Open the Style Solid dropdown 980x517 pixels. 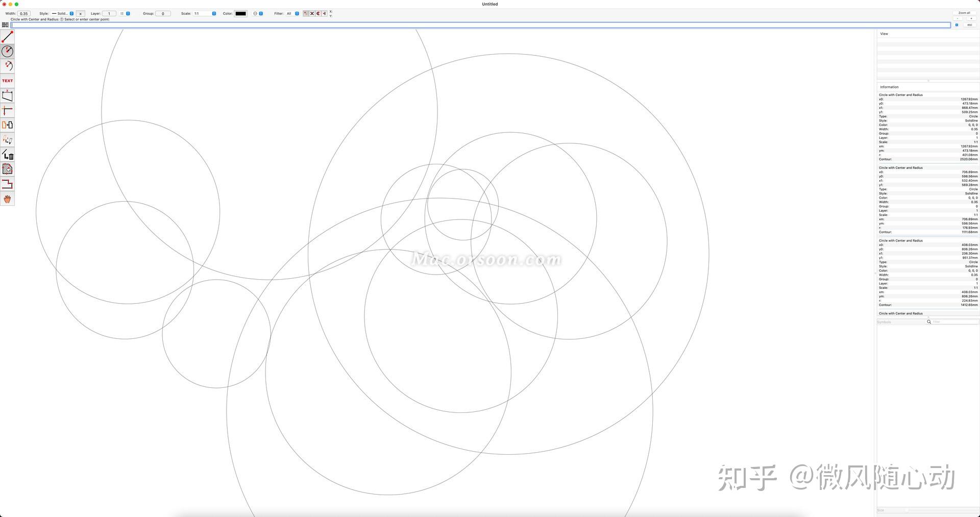click(x=63, y=14)
